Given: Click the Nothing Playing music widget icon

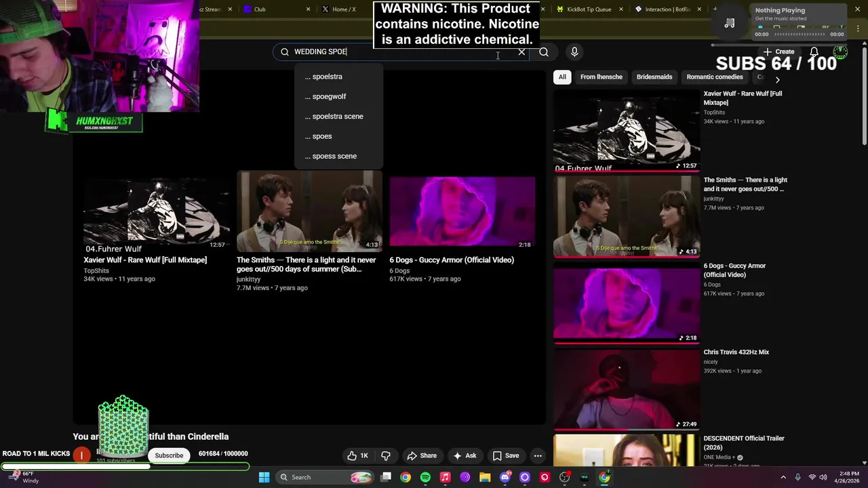Looking at the screenshot, I should [x=730, y=24].
